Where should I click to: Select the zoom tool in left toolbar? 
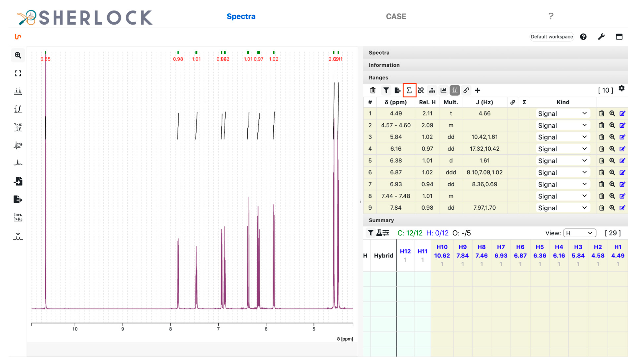point(18,55)
